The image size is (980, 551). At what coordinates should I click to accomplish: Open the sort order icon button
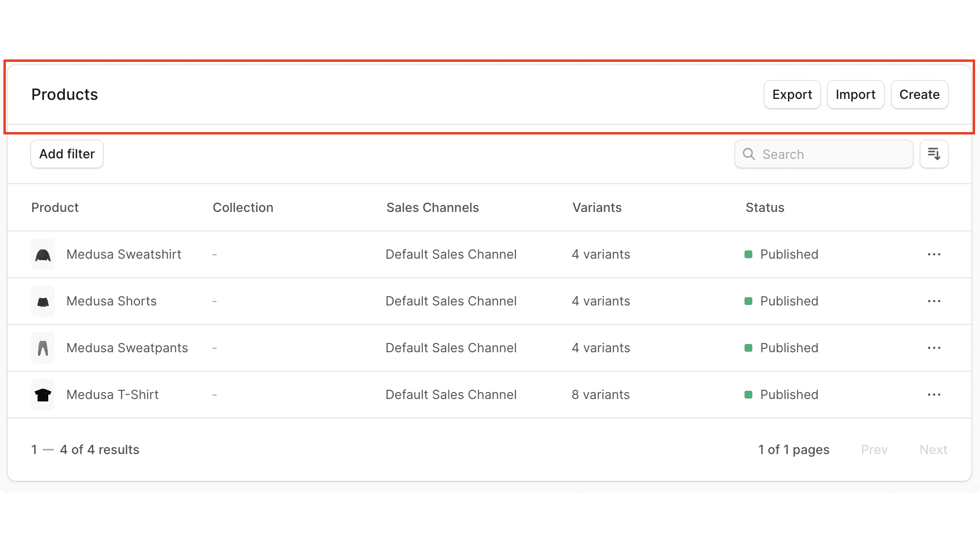click(x=934, y=154)
